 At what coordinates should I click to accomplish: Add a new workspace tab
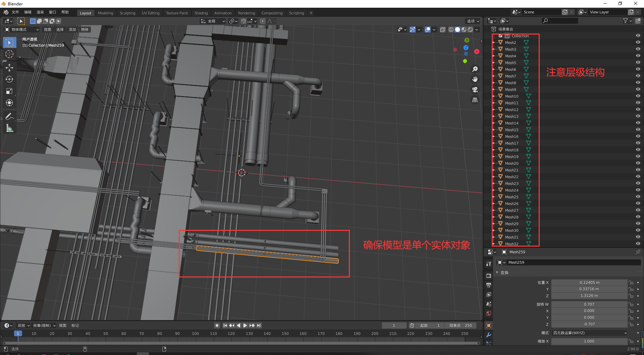coord(311,13)
